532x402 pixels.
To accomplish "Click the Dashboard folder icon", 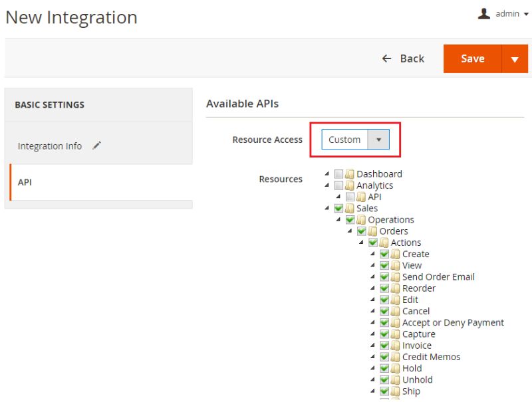I will (x=350, y=174).
